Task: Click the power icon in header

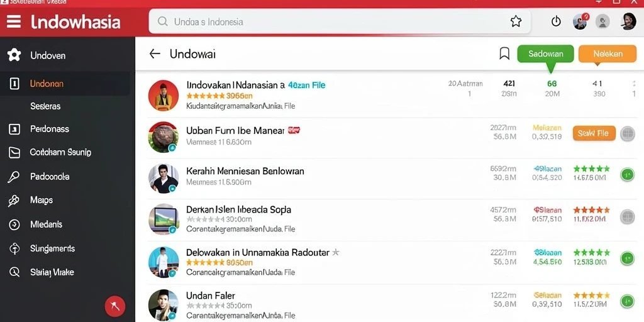Action: click(x=556, y=21)
